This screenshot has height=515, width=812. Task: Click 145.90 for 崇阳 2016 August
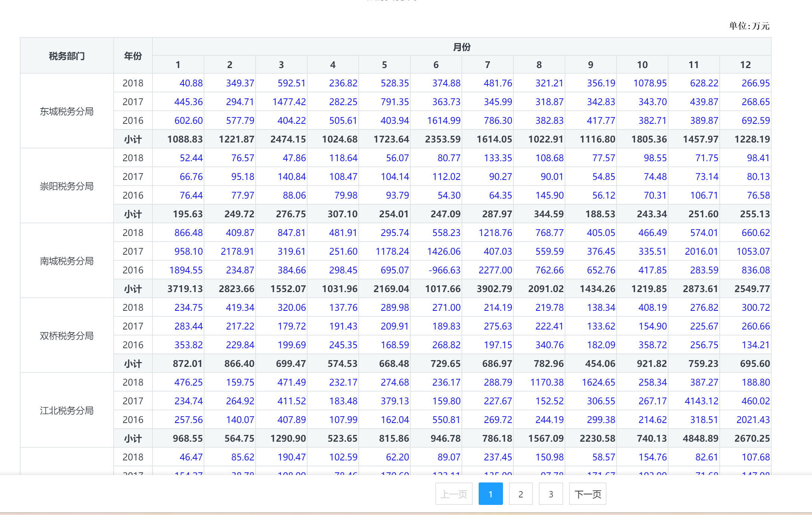coord(549,195)
